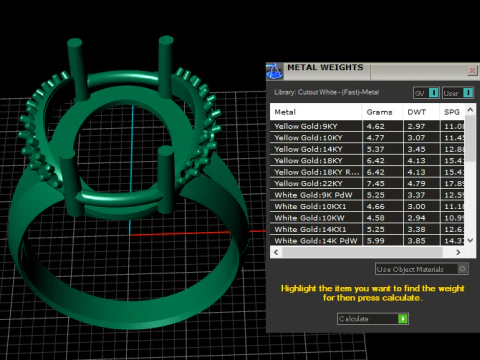Image resolution: width=480 pixels, height=360 pixels.
Task: Close the Metal Weights panel
Action: coord(472,71)
